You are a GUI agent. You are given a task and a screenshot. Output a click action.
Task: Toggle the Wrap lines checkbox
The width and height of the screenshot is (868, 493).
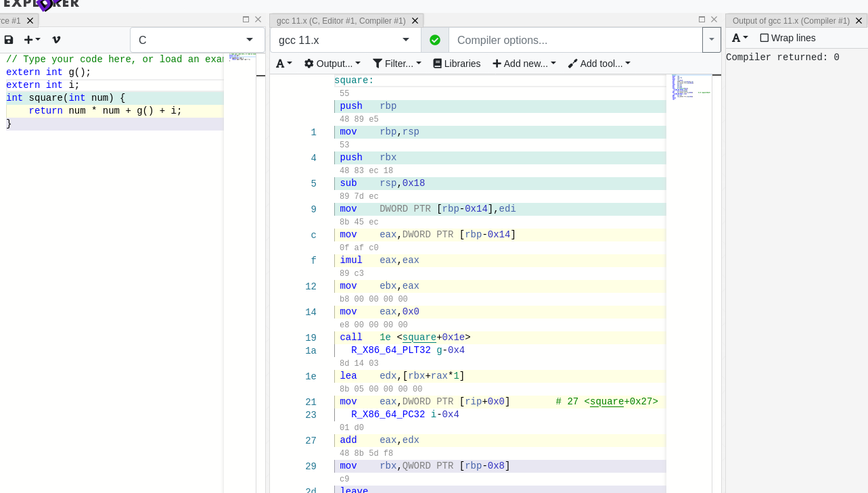tap(764, 38)
